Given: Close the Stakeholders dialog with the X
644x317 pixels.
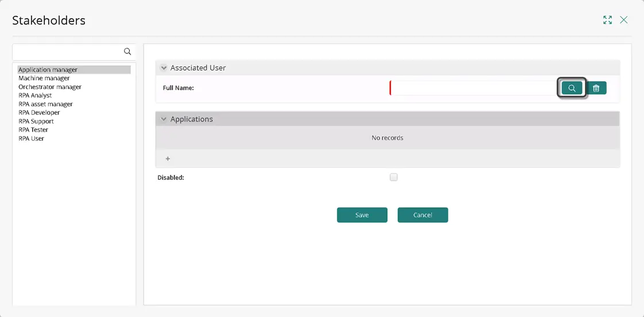Looking at the screenshot, I should [x=623, y=20].
